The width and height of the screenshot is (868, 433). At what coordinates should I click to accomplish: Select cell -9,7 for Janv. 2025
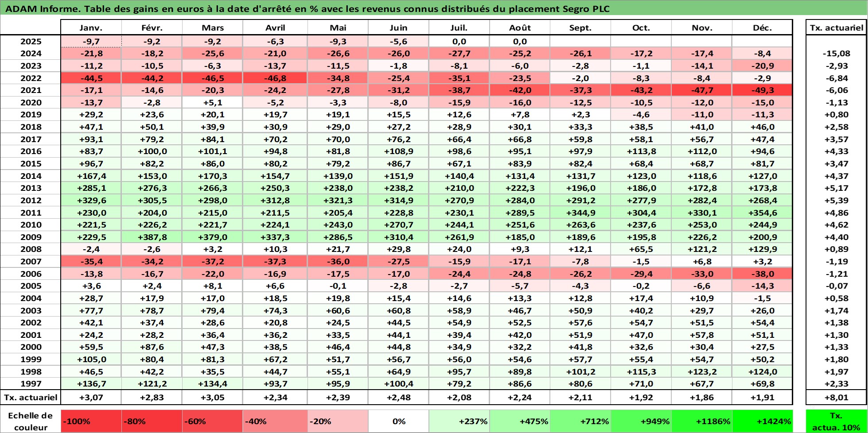click(91, 42)
